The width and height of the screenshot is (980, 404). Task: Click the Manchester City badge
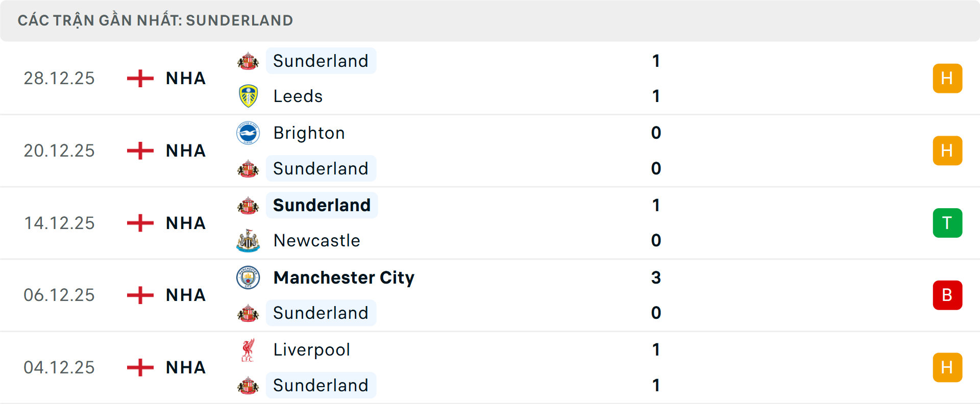click(249, 278)
